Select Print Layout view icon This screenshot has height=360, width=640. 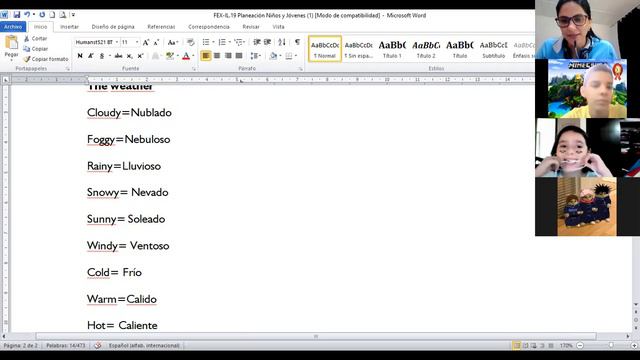(x=517, y=345)
